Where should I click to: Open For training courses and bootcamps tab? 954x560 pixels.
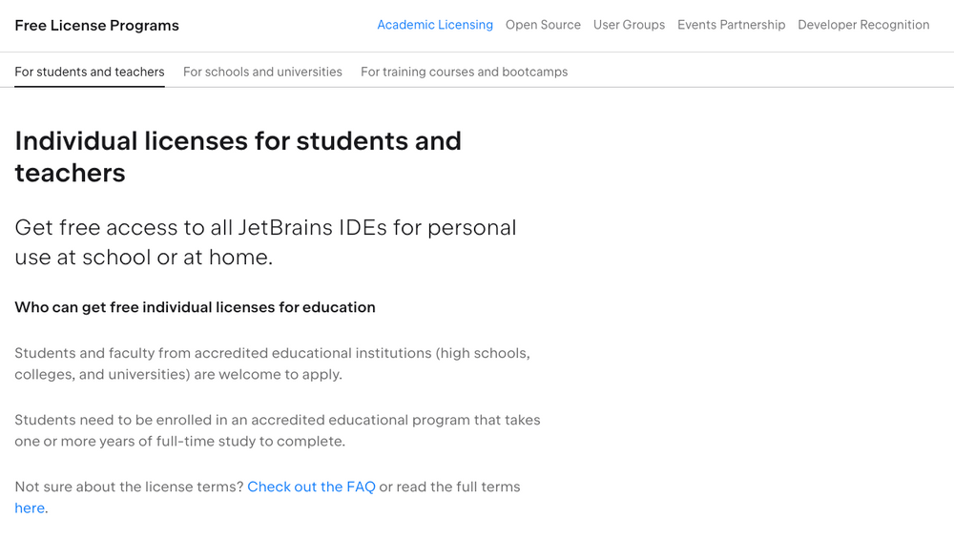coord(465,72)
